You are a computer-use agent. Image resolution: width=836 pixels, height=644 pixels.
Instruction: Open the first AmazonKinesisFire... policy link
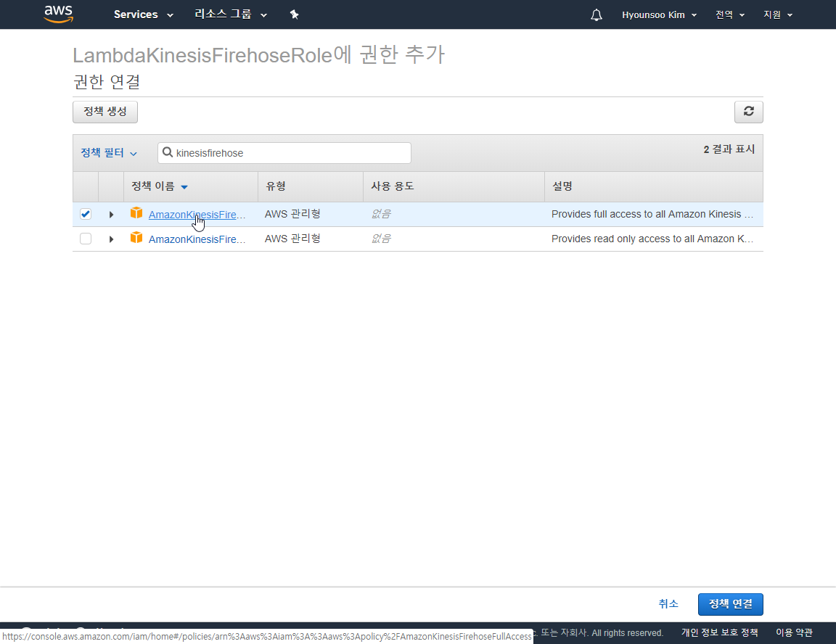coord(197,215)
